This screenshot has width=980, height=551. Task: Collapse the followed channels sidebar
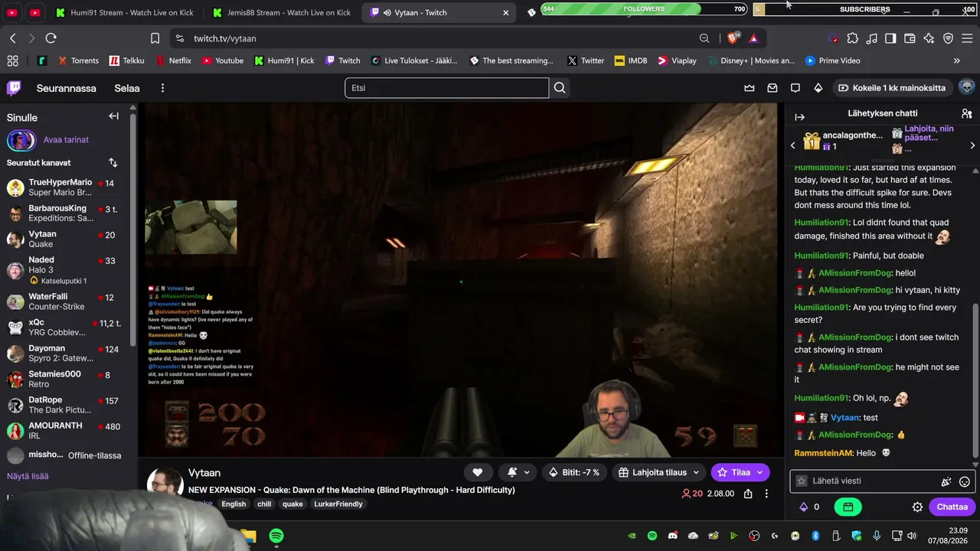click(113, 116)
